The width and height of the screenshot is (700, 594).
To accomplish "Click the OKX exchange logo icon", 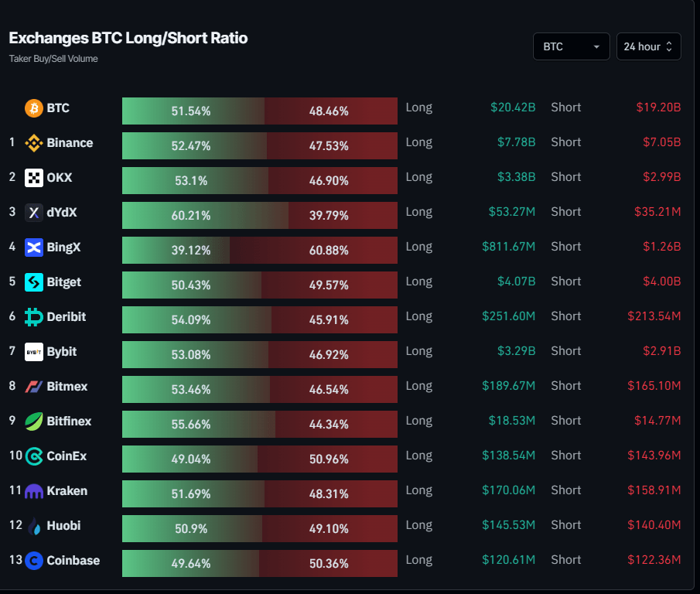I will click(x=33, y=178).
